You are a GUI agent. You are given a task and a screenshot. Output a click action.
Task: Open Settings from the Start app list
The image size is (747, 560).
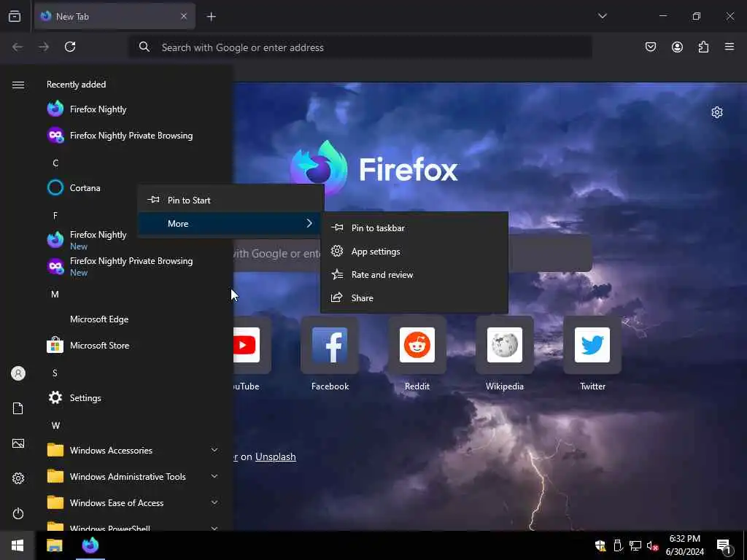coord(133,397)
